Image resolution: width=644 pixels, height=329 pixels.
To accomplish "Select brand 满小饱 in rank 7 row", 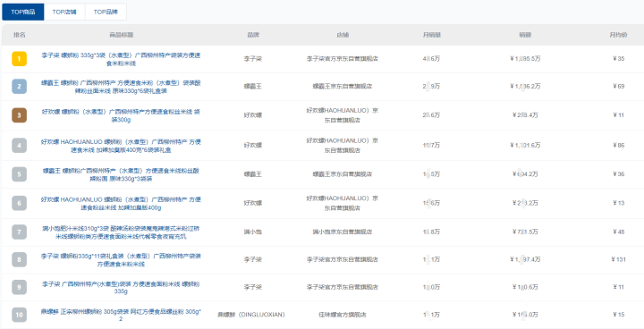I will click(252, 232).
